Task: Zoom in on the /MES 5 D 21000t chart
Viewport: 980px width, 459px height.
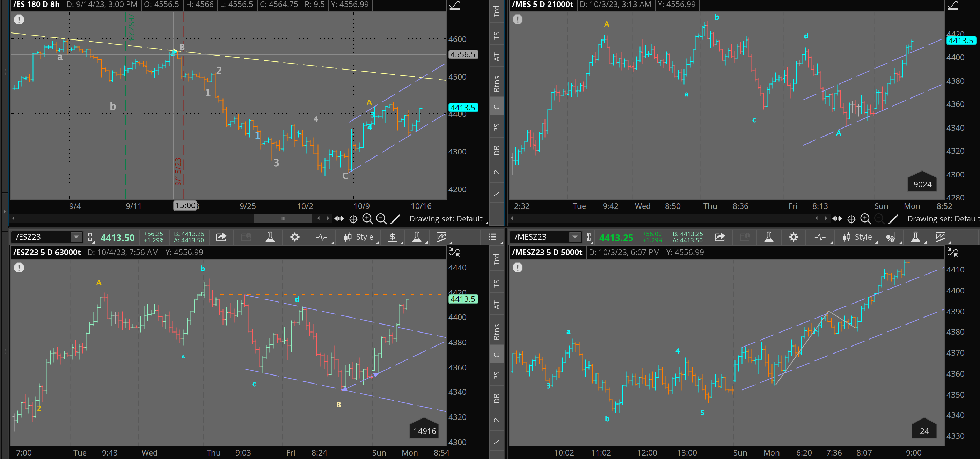Action: tap(865, 219)
